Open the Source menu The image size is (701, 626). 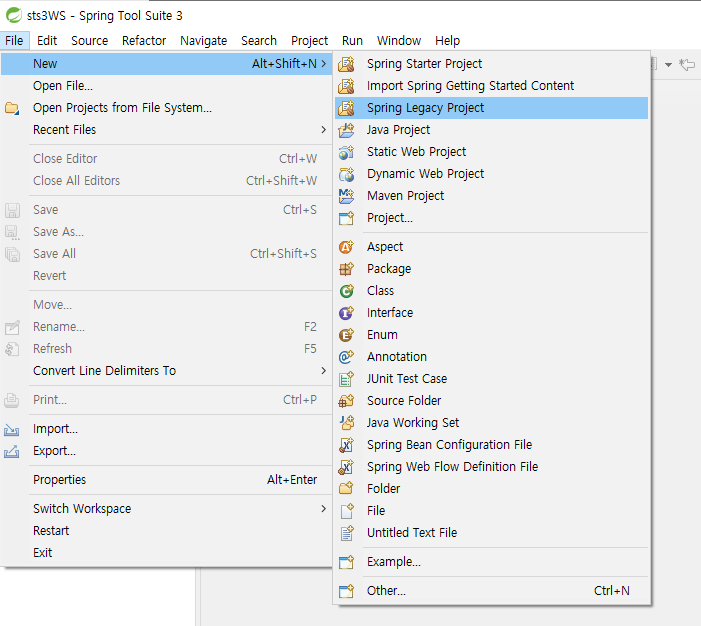(89, 41)
